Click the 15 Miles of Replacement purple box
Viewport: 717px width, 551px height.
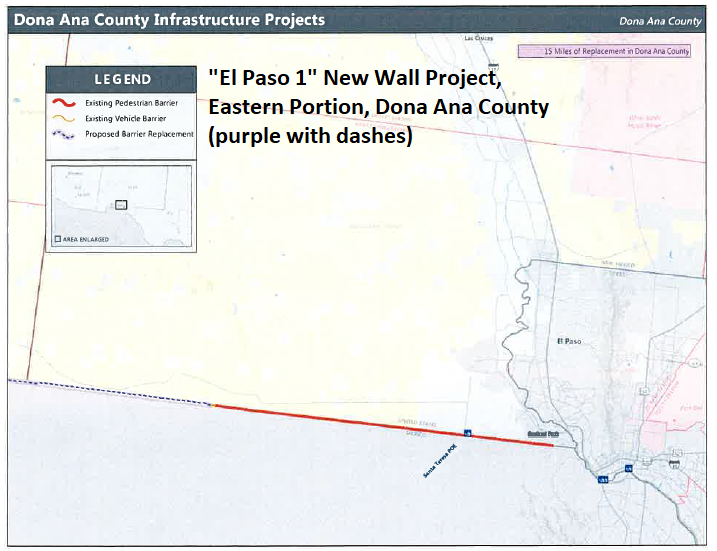(604, 51)
